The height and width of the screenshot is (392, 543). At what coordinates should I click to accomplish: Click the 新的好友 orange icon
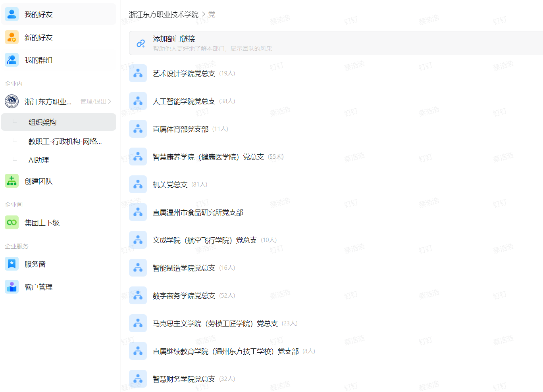pyautogui.click(x=12, y=37)
